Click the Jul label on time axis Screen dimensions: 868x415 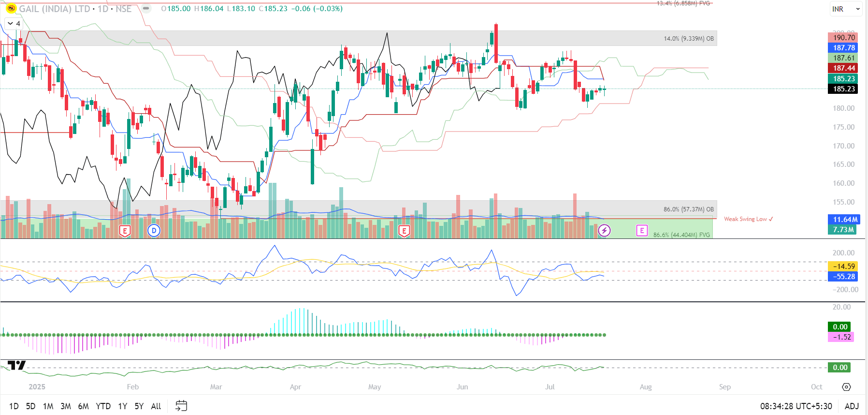[550, 387]
